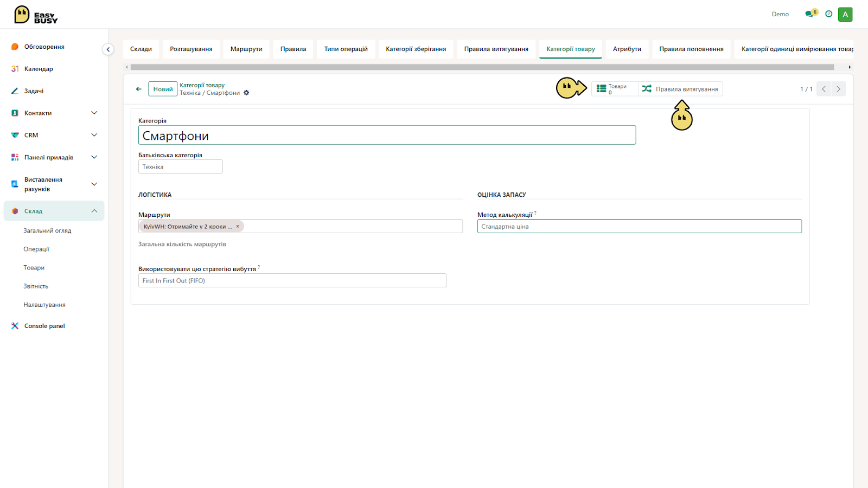Open the clock activities icon in header

pyautogui.click(x=828, y=14)
